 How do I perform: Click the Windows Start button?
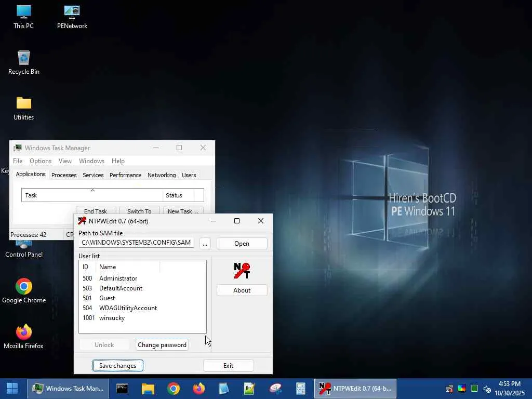point(12,389)
